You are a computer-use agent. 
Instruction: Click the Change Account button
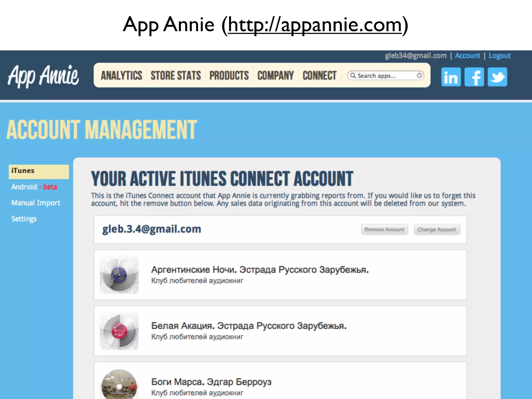[437, 230]
